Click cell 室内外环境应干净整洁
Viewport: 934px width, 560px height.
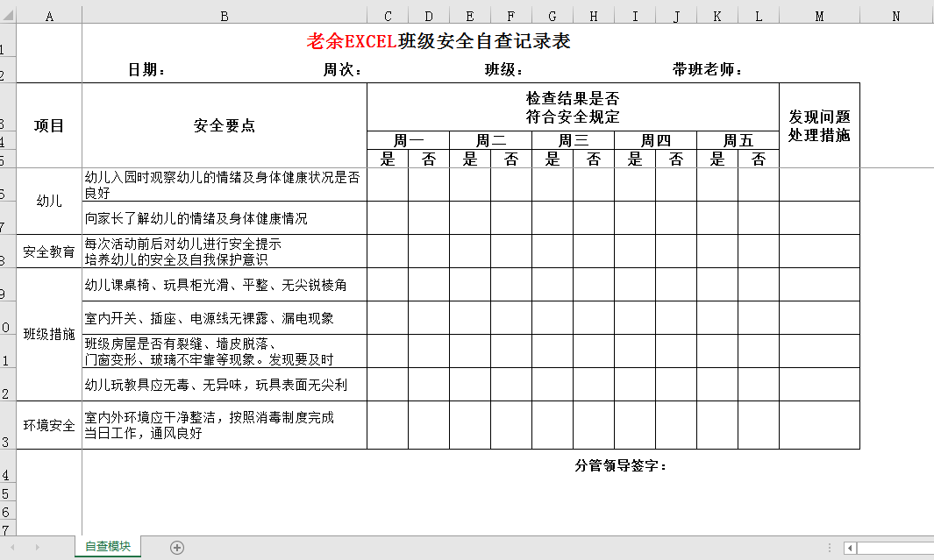(x=225, y=425)
